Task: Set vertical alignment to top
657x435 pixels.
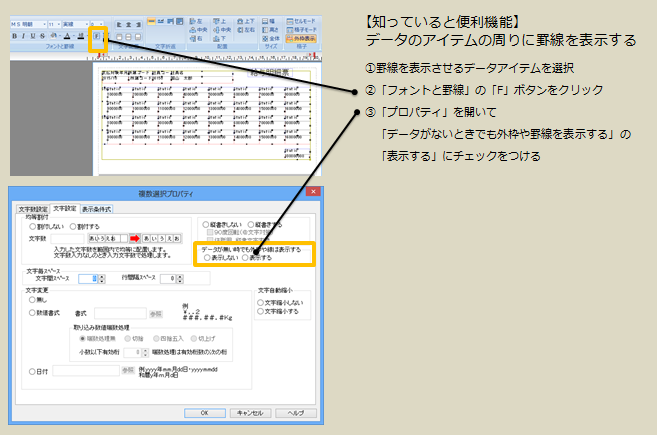Action: 119,37
